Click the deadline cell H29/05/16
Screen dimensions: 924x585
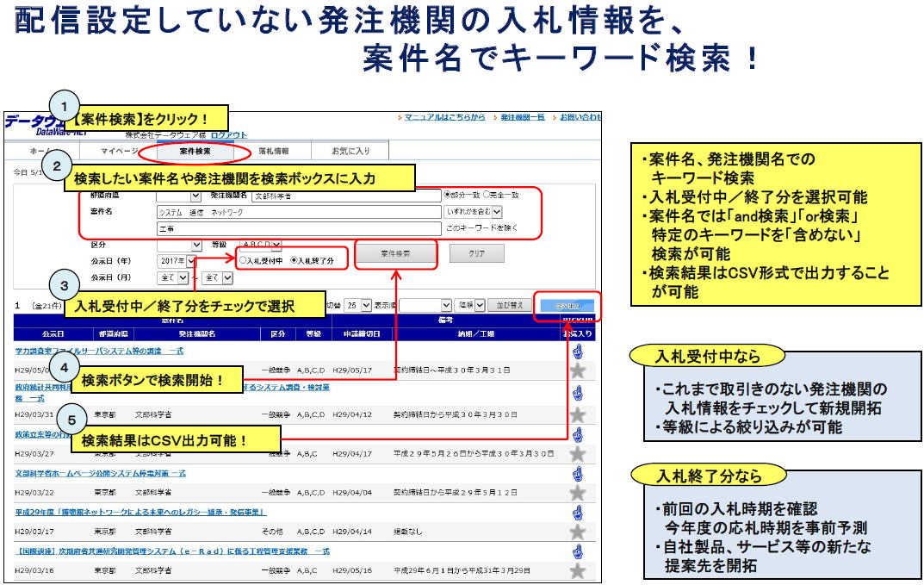pyautogui.click(x=352, y=571)
